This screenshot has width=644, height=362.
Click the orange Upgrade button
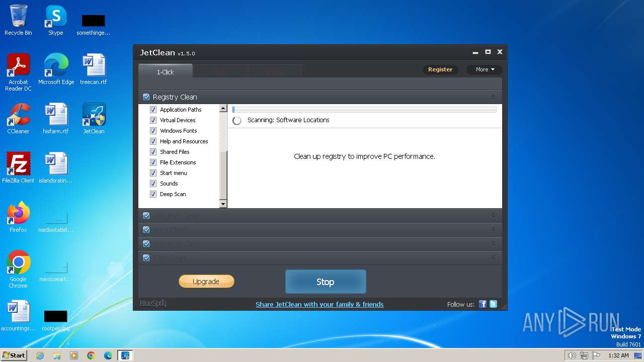tap(206, 282)
